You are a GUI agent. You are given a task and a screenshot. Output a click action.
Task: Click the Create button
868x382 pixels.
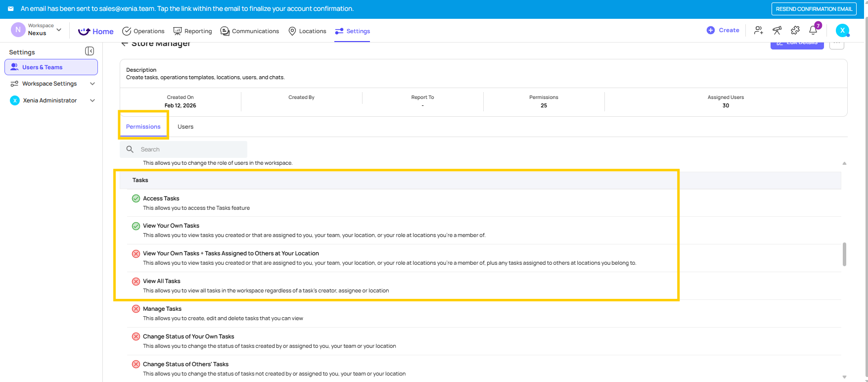[x=723, y=30]
